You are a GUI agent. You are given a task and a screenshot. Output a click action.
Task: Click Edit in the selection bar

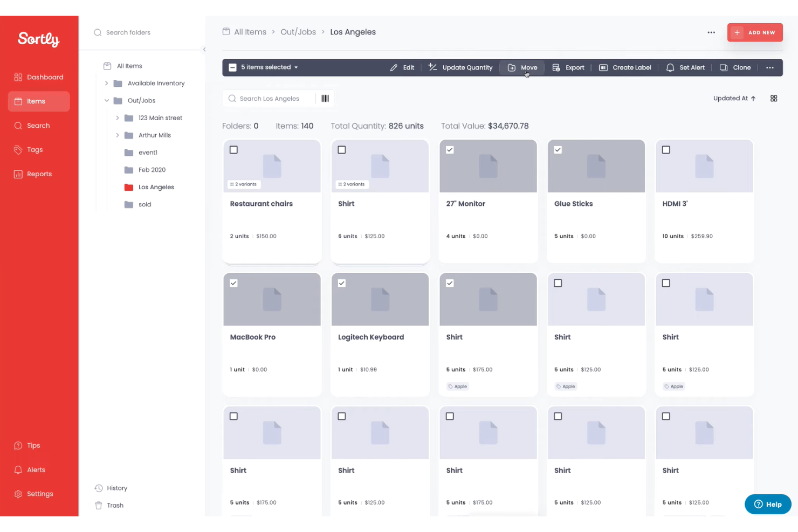(x=402, y=67)
